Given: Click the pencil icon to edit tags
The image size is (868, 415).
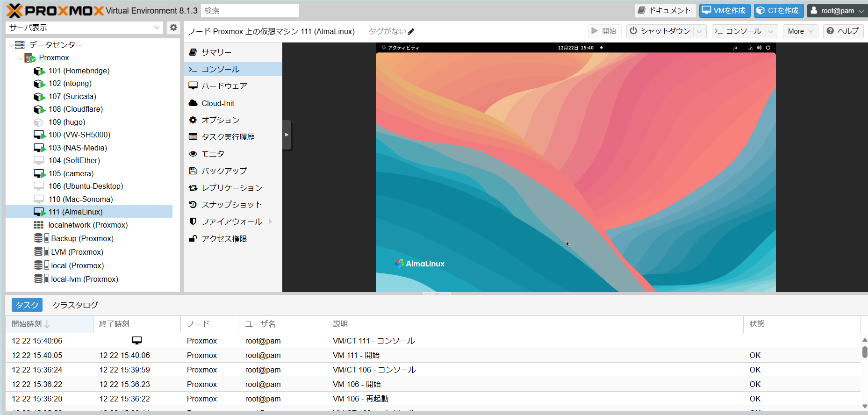Looking at the screenshot, I should 411,32.
